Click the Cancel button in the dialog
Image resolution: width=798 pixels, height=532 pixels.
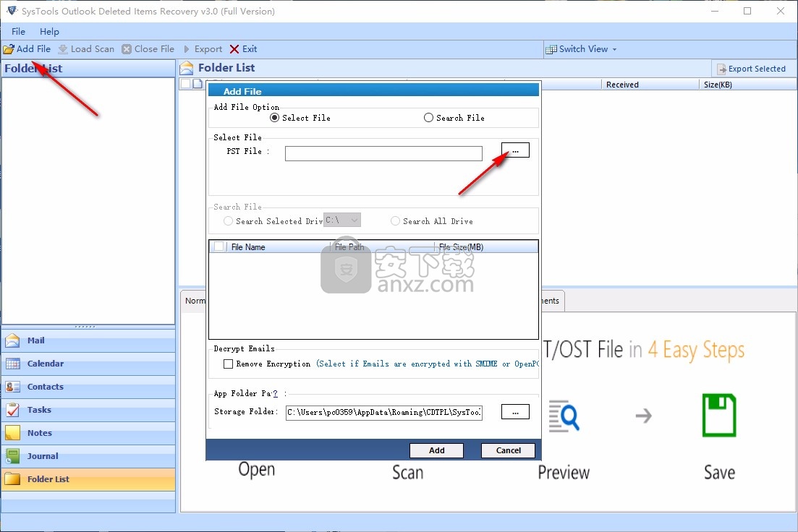[508, 450]
